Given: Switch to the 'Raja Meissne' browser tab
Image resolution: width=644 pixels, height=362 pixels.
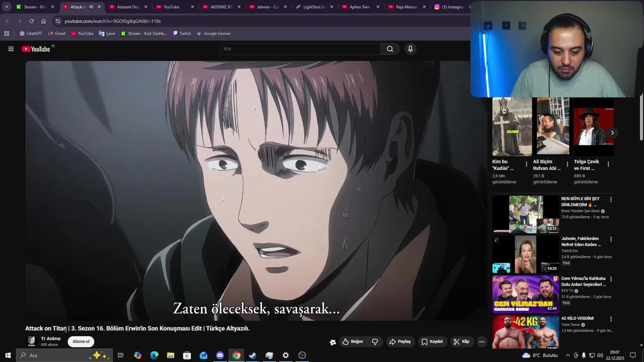Looking at the screenshot, I should pyautogui.click(x=407, y=7).
